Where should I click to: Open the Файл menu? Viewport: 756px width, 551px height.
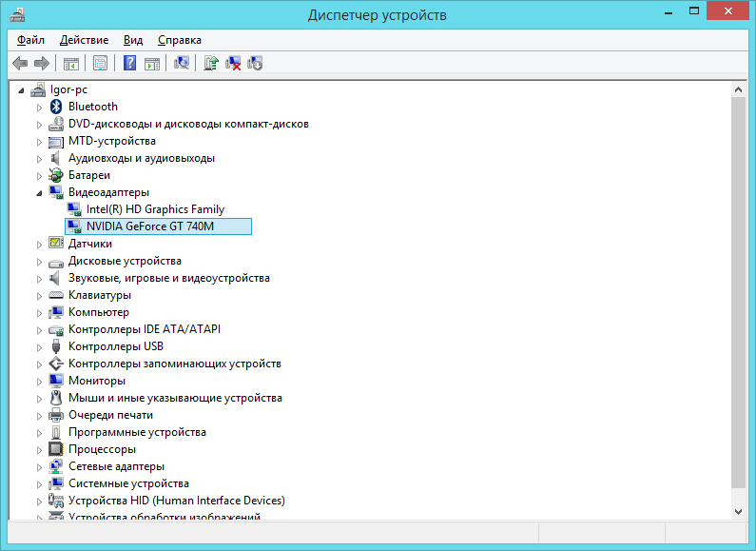pyautogui.click(x=30, y=40)
